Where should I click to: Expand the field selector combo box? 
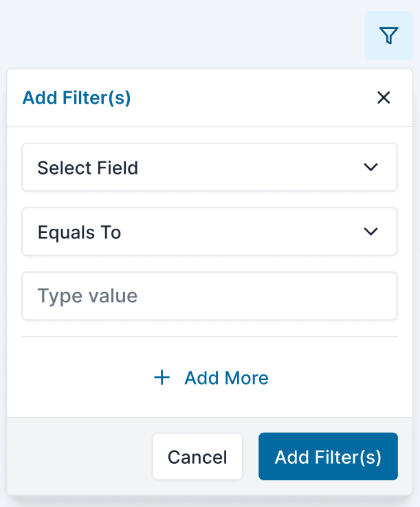[x=210, y=167]
